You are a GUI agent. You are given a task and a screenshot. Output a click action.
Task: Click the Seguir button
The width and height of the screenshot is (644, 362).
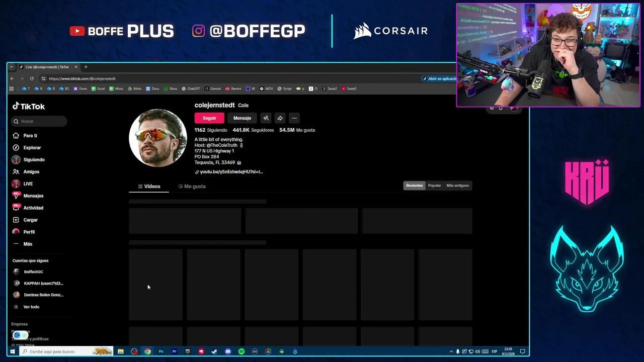(x=209, y=118)
